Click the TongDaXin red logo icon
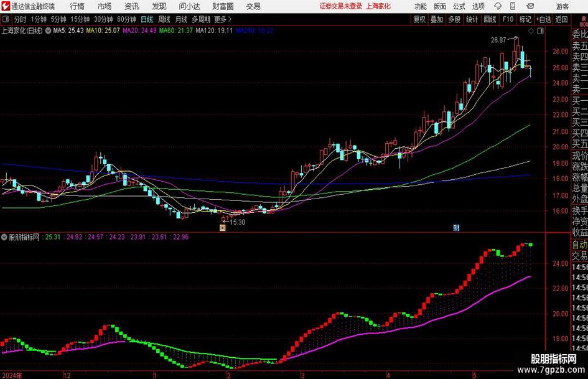The image size is (588, 379). pos(6,6)
